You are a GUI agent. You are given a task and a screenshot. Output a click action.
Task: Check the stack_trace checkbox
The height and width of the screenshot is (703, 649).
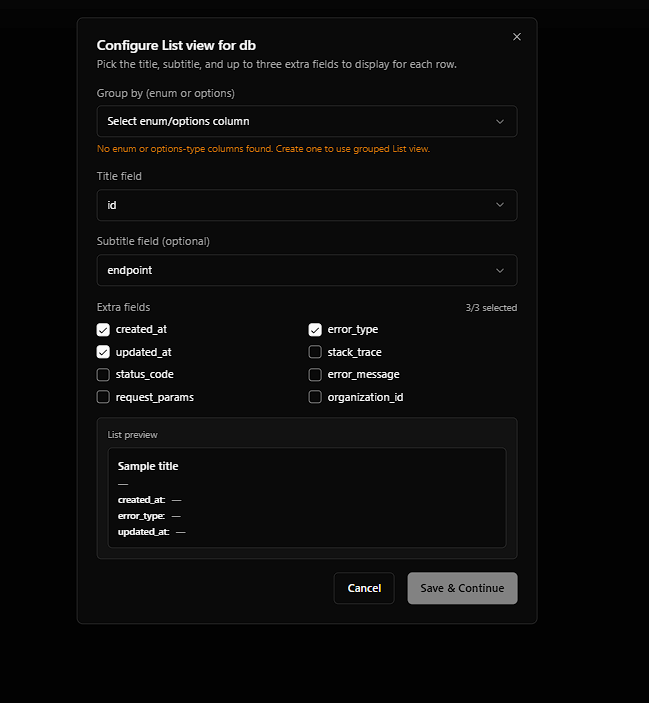point(315,352)
